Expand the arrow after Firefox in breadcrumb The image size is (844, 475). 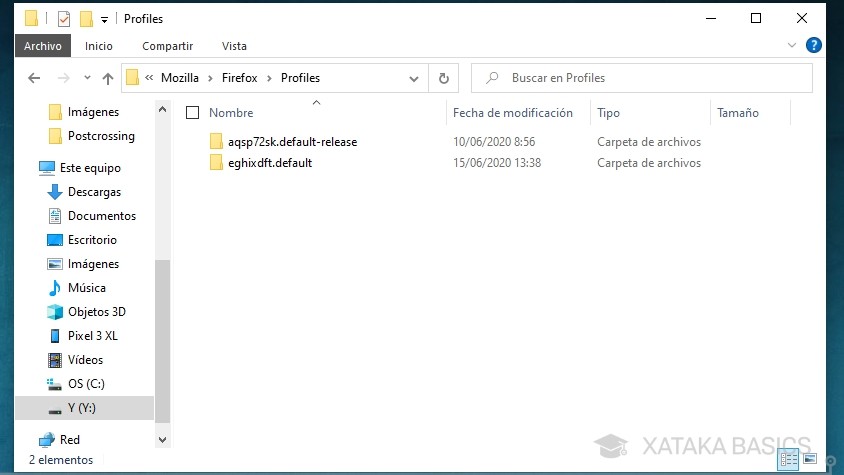269,79
